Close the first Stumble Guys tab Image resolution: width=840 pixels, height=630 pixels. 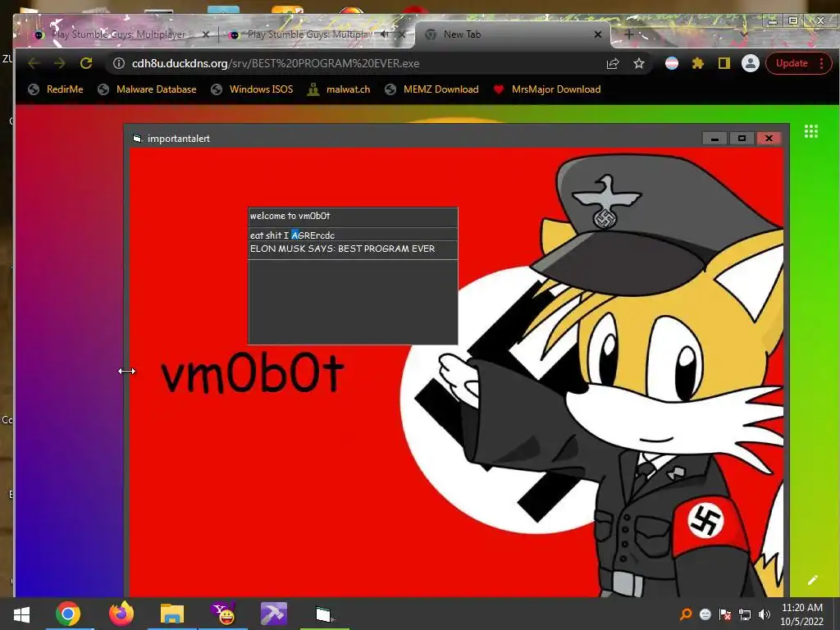(x=206, y=34)
